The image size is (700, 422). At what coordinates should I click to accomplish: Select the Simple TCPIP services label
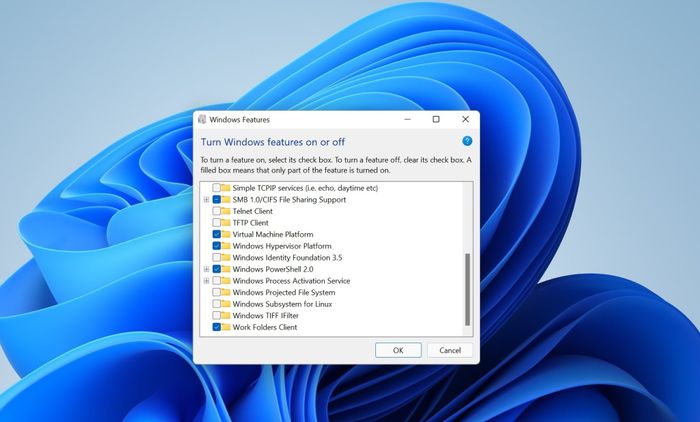tap(305, 188)
